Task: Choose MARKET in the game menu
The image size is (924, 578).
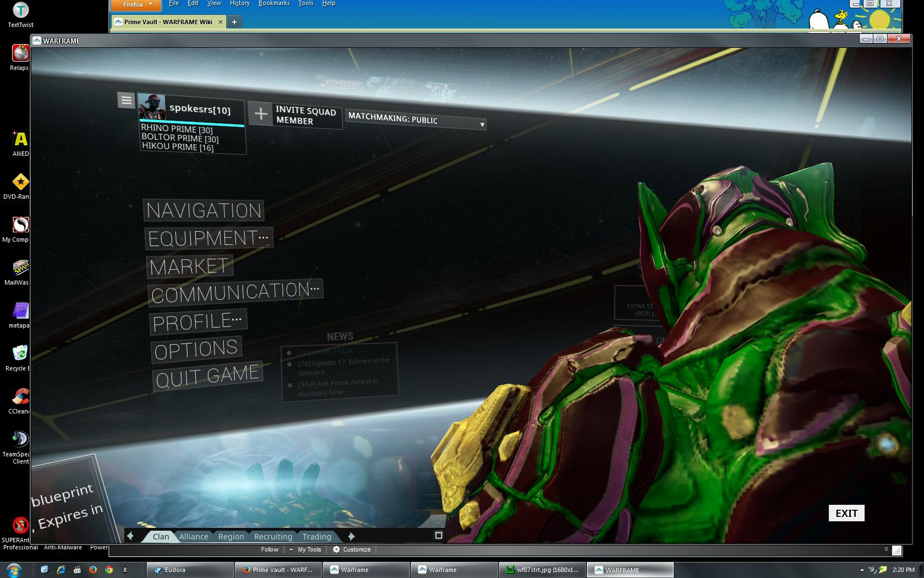Action: [x=189, y=267]
